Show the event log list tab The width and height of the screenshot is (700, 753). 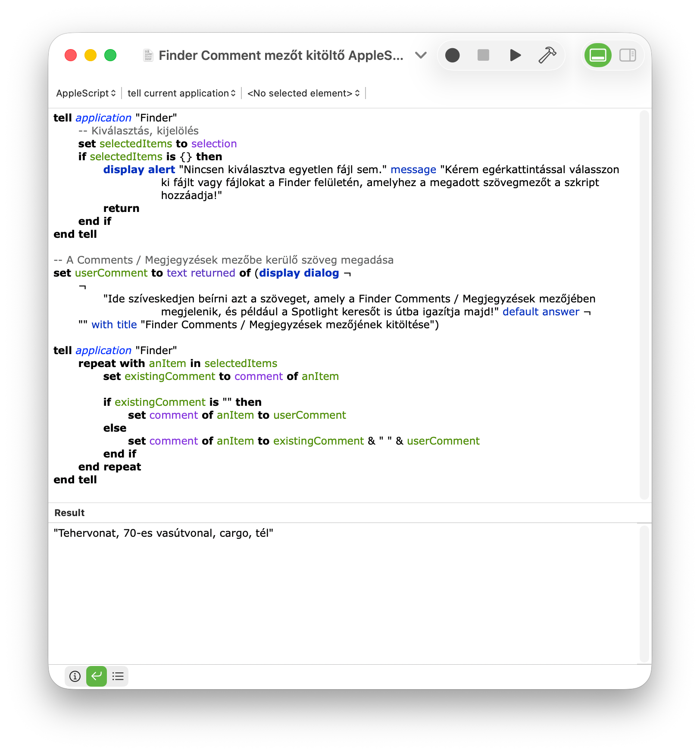[118, 676]
